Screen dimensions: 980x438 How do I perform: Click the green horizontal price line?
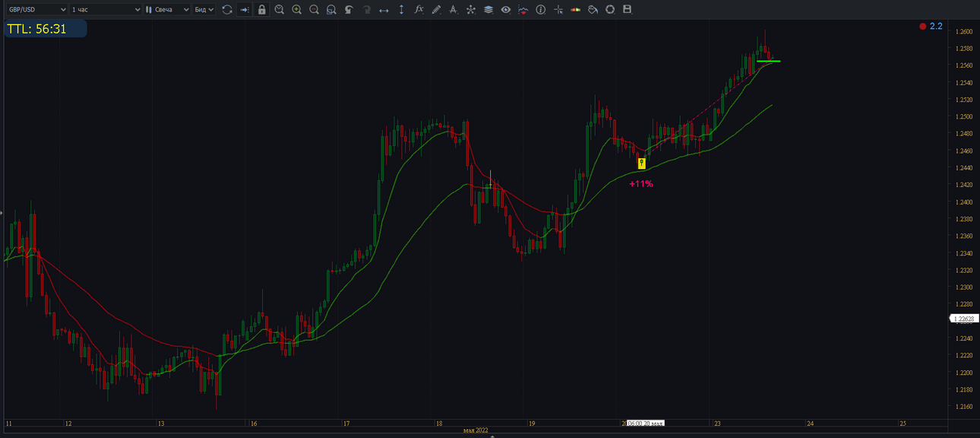tap(768, 61)
